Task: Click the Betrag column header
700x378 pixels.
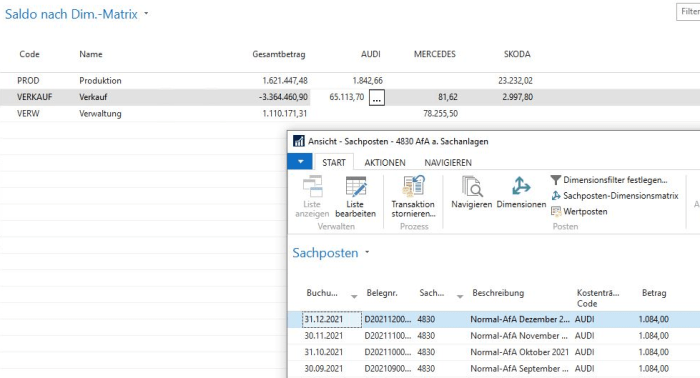Action: [x=654, y=293]
